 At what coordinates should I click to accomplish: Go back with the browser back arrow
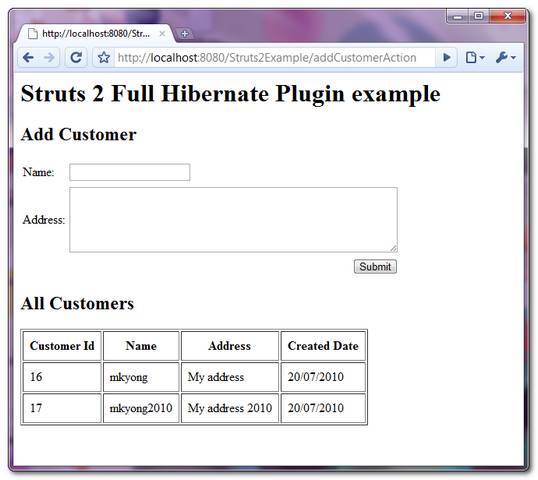pos(28,57)
